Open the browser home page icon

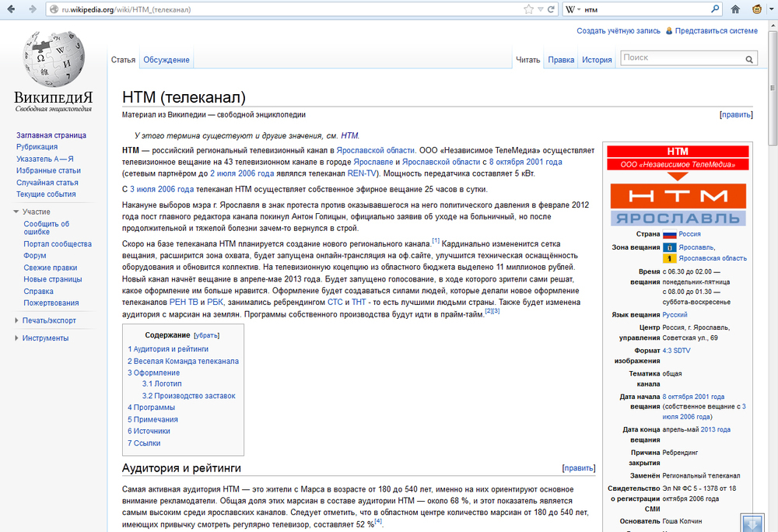point(735,9)
